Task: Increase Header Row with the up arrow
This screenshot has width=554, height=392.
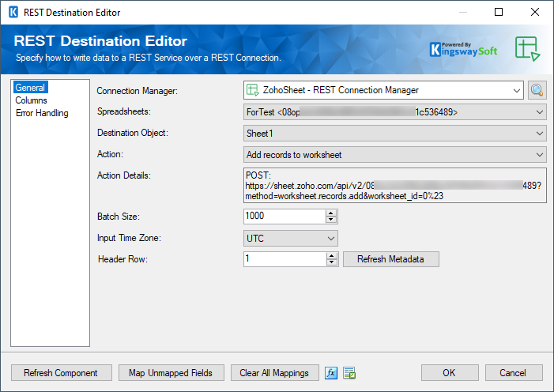Action: 331,256
